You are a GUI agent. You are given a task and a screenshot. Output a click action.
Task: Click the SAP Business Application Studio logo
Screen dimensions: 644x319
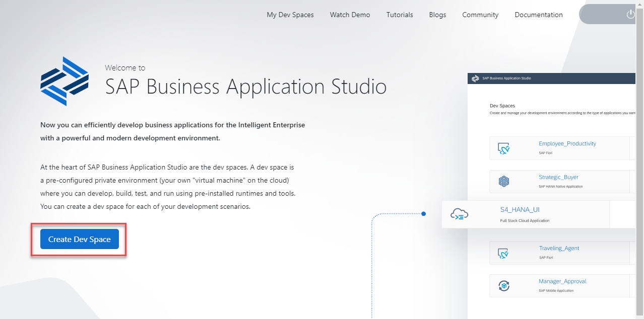[x=65, y=81]
